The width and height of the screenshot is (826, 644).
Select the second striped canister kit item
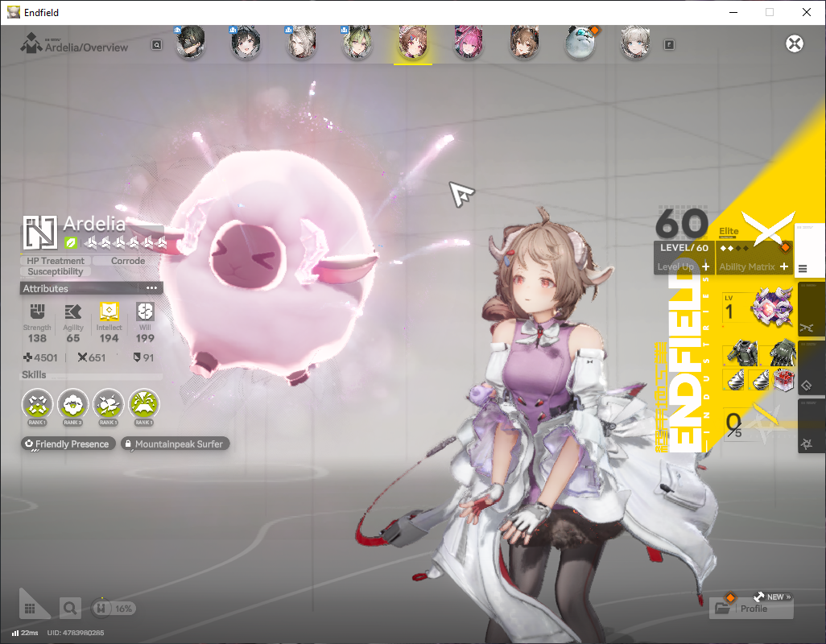click(x=760, y=379)
